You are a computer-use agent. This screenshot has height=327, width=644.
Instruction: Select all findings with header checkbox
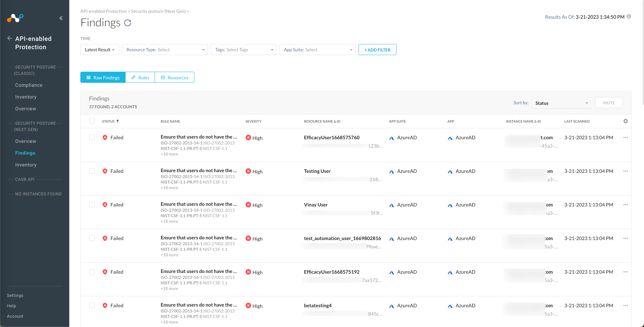tap(92, 121)
